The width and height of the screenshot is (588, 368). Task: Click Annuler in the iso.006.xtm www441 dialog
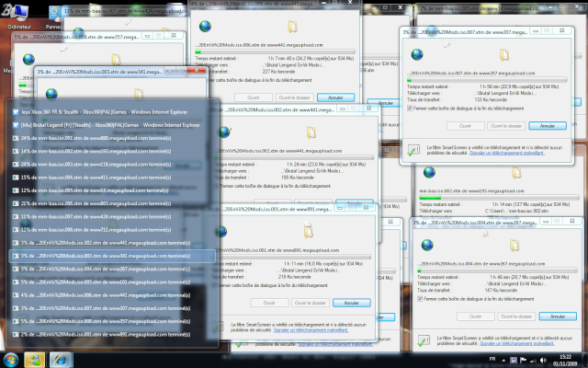coord(335,98)
